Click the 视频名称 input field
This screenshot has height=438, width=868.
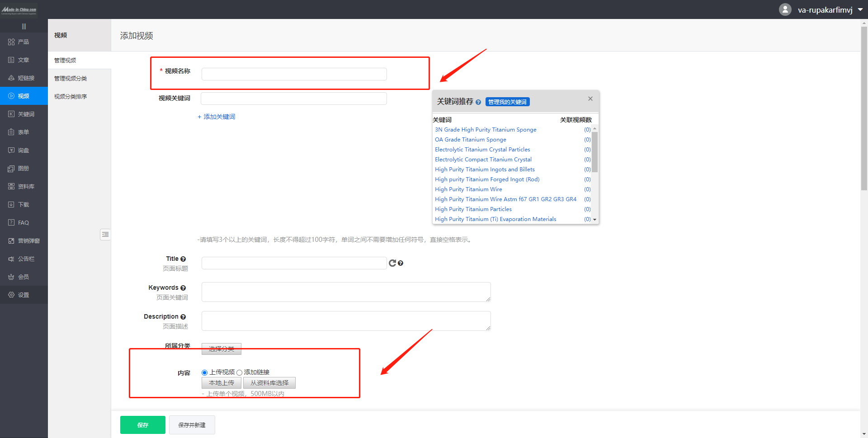294,74
